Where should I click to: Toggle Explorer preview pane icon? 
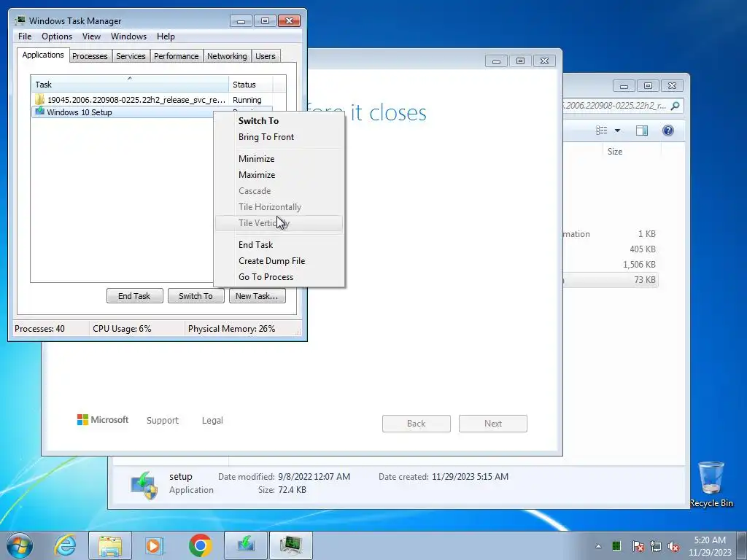click(642, 131)
